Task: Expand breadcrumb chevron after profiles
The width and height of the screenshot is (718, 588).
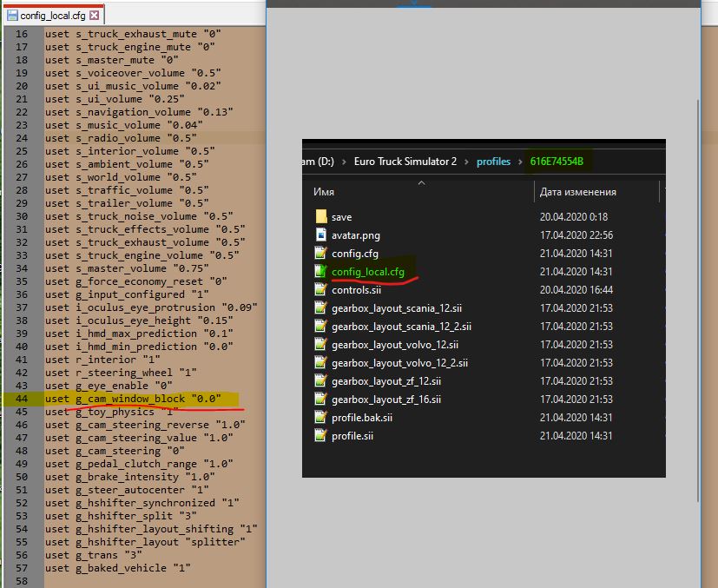Action: click(x=520, y=162)
